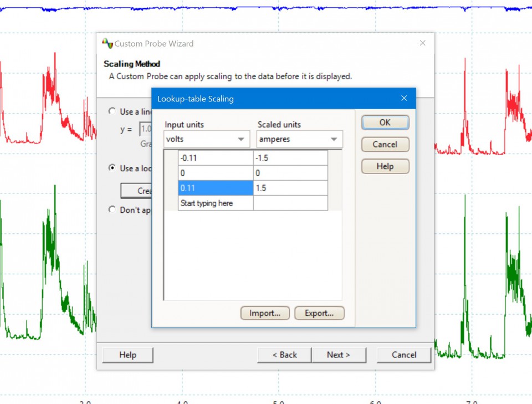Image resolution: width=532 pixels, height=404 pixels.
Task: Click the Import... button
Action: (x=264, y=313)
